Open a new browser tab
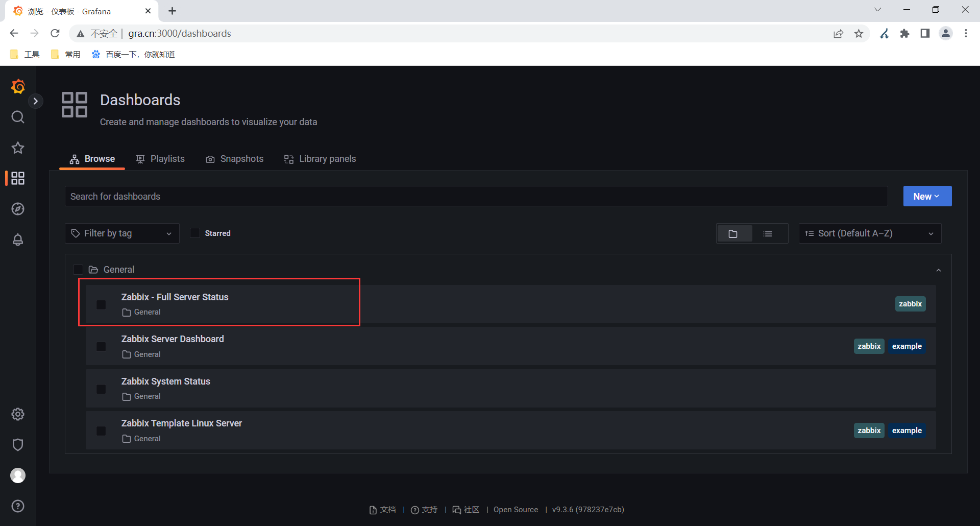 click(172, 11)
